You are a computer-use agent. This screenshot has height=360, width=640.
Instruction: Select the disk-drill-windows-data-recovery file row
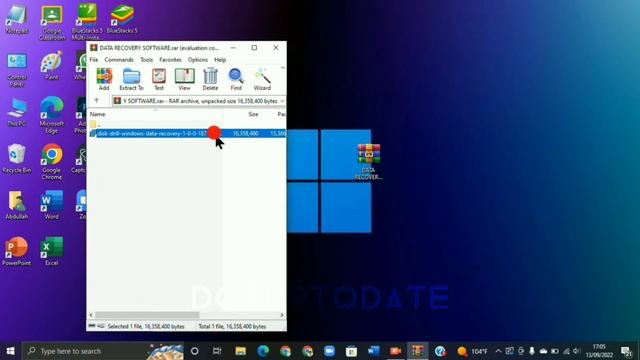[x=187, y=133]
